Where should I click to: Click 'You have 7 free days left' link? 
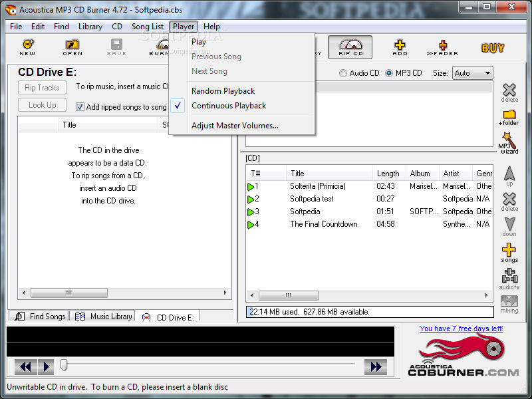click(461, 329)
